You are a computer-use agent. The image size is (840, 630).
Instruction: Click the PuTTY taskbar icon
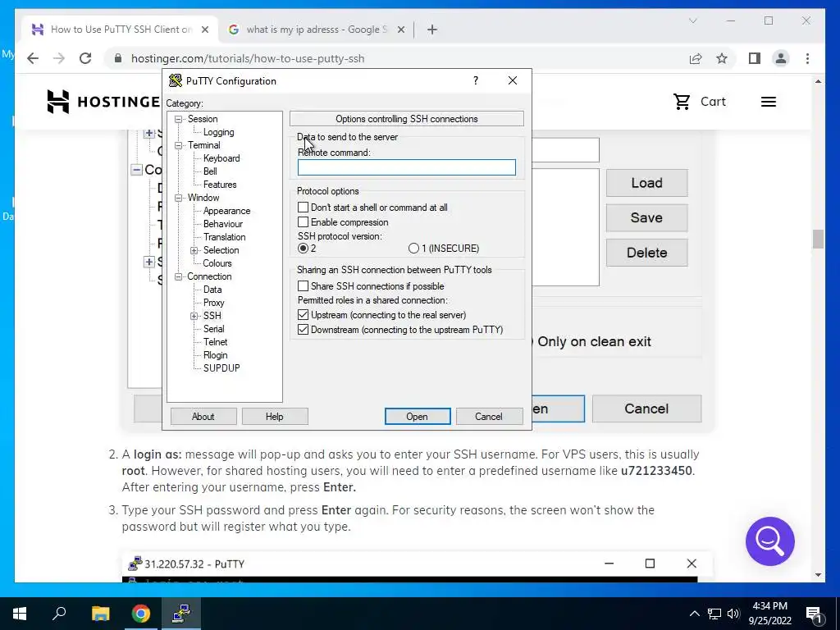(x=181, y=614)
